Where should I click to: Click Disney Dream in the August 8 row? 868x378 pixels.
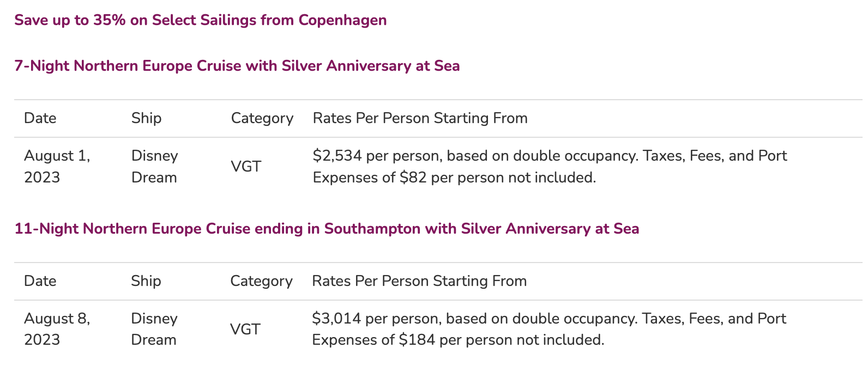click(154, 329)
